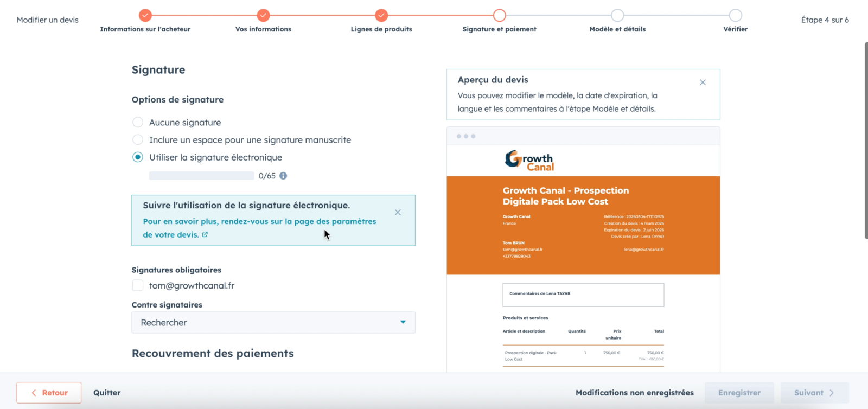Click the 'Prospection digitale - Pack Low Cost' line
Viewport: 868px width, 409px height.
[531, 356]
